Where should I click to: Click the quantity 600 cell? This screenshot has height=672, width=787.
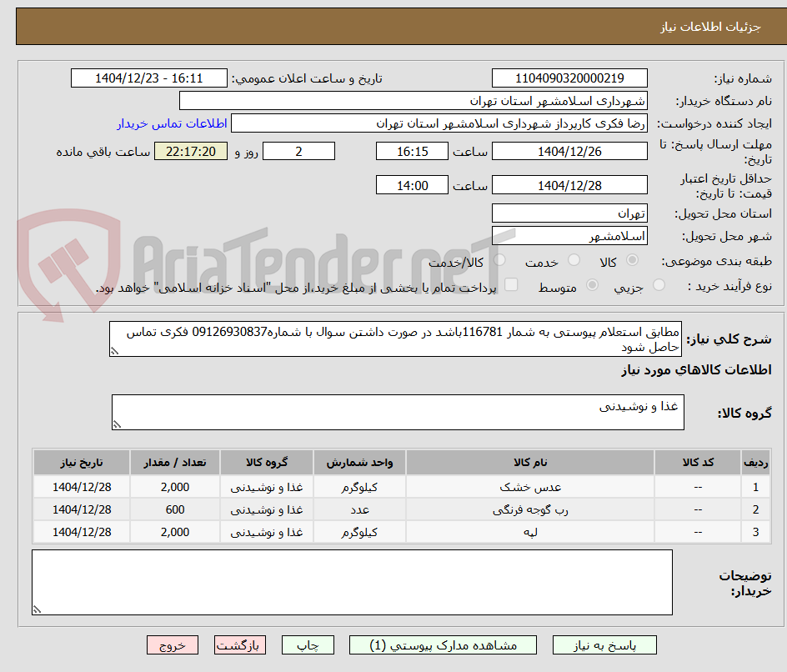pos(175,509)
